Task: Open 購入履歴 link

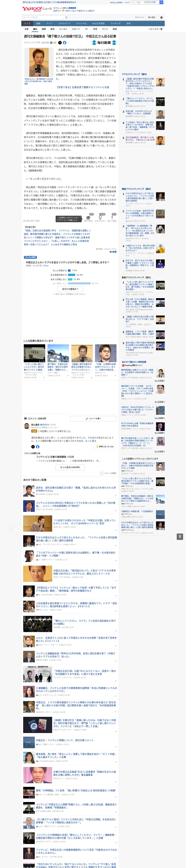Action: (152, 18)
